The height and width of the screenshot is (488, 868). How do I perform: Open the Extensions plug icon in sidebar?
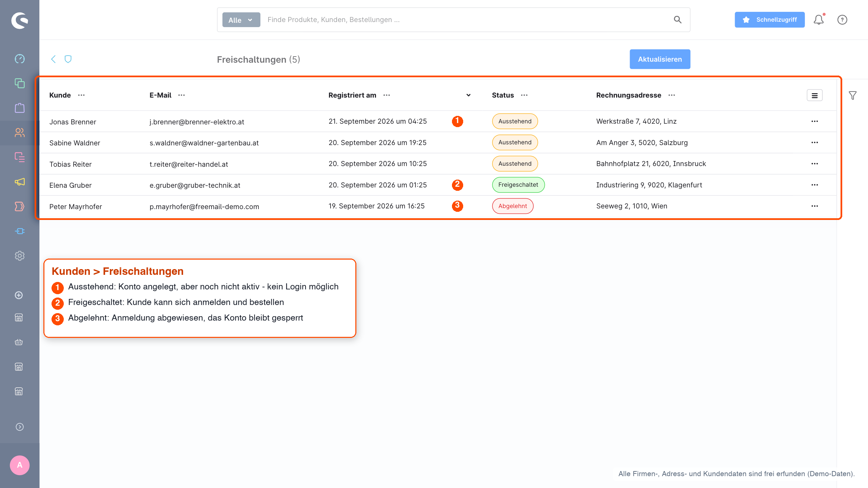tap(20, 231)
